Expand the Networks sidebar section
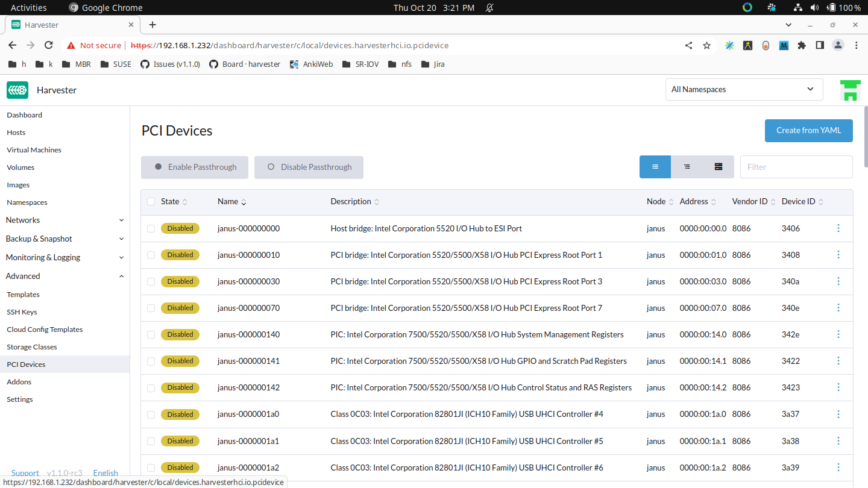 [64, 221]
